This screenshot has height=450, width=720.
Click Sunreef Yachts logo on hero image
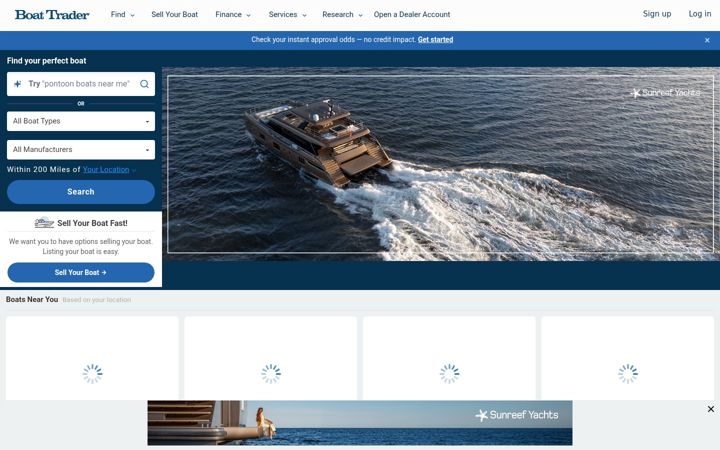click(665, 93)
